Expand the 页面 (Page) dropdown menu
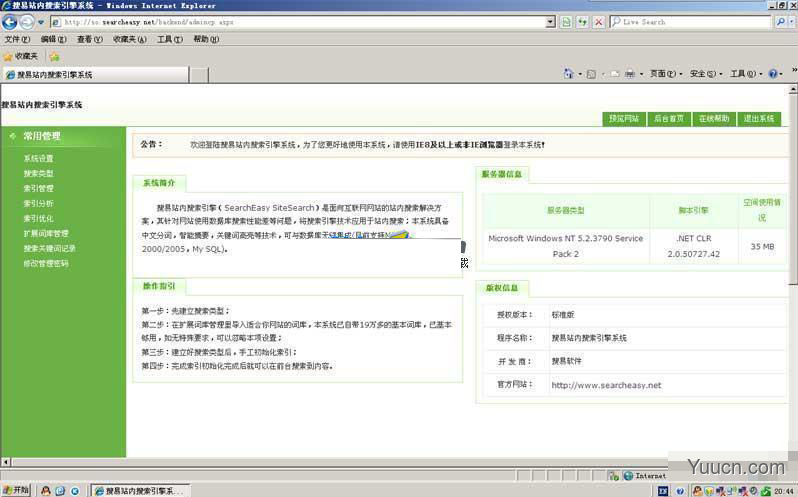 coord(666,74)
